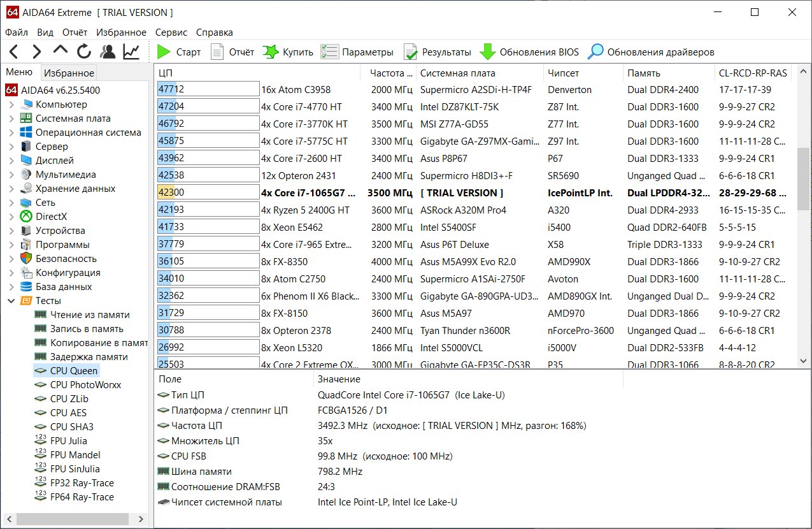Switch to the Избранное tab in the sidebar
812x529 pixels.
[x=69, y=73]
